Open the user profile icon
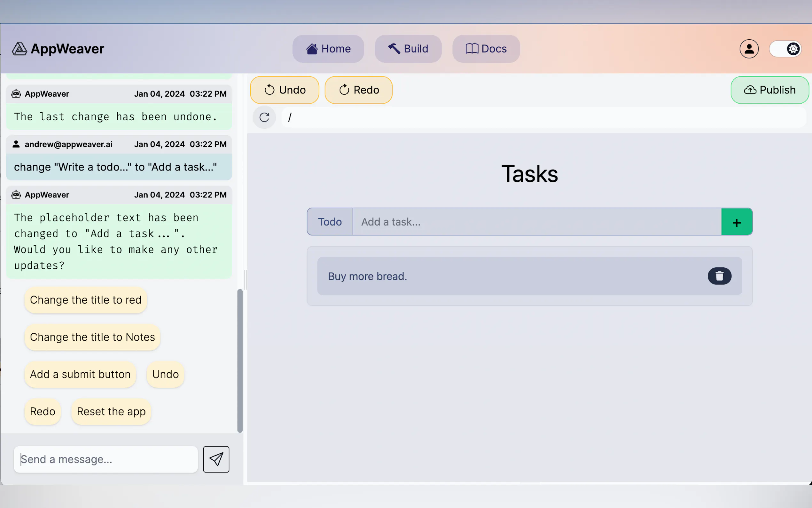Image resolution: width=812 pixels, height=508 pixels. click(x=749, y=49)
